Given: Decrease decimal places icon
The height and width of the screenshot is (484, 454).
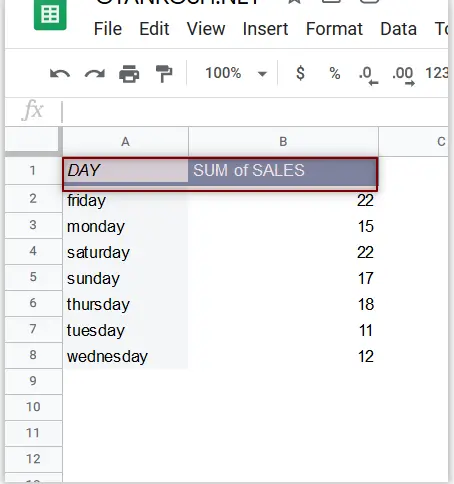Looking at the screenshot, I should pos(368,75).
